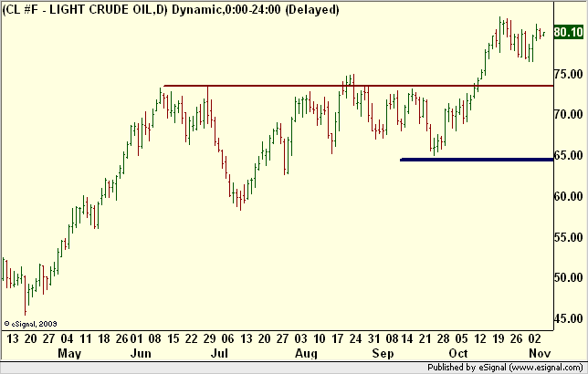
Task: Click the Sep month label on time axis
Action: click(383, 353)
